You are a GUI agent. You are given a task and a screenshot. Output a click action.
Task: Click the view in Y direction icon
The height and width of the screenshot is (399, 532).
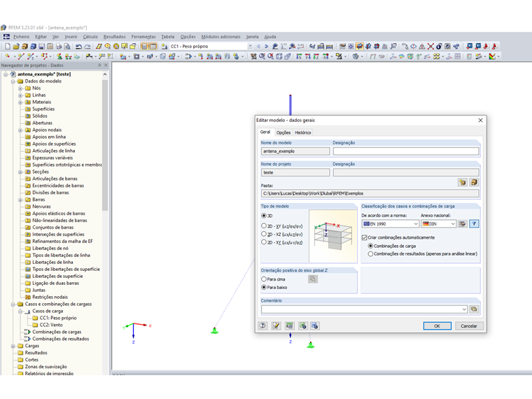click(308, 56)
